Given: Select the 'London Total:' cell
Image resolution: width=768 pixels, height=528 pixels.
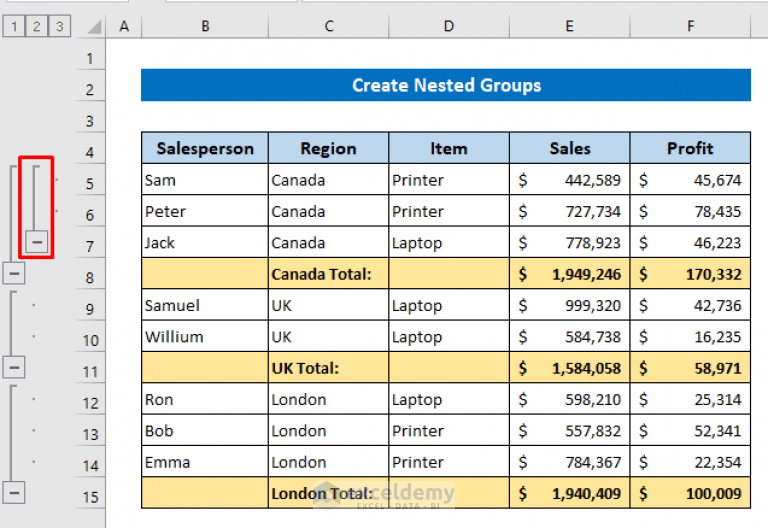Looking at the screenshot, I should [x=329, y=493].
